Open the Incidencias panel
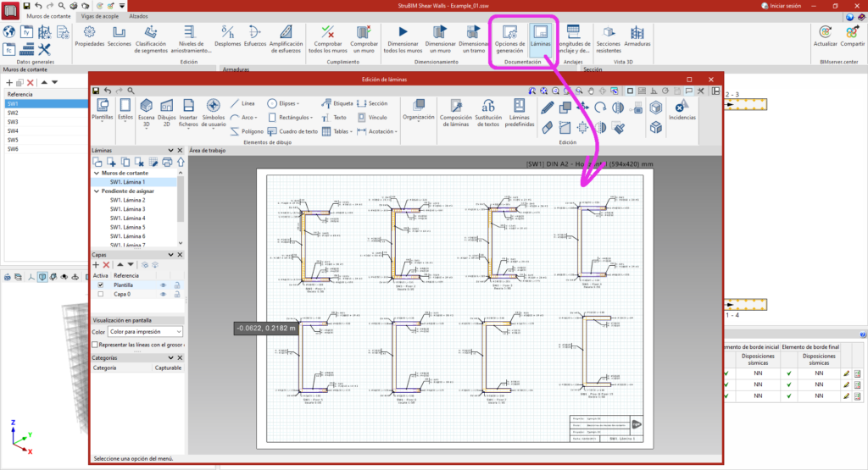The height and width of the screenshot is (470, 868). 682,109
